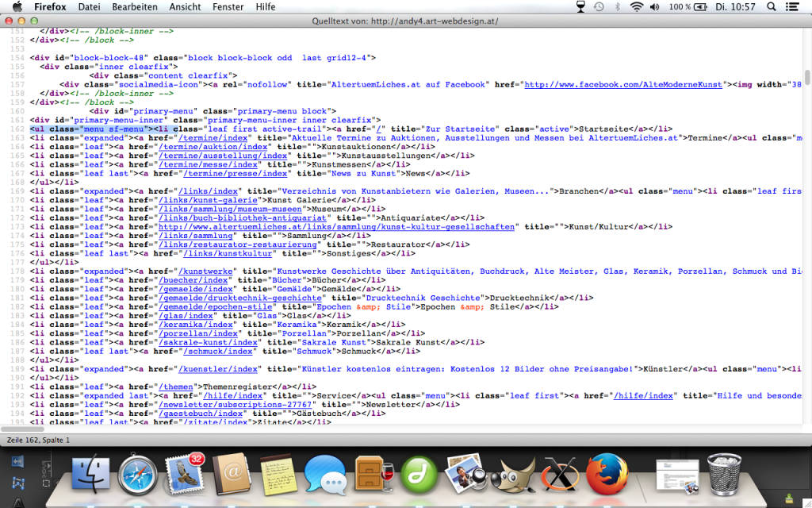The height and width of the screenshot is (508, 812).
Task: Open the Apple menu
Action: pos(16,7)
